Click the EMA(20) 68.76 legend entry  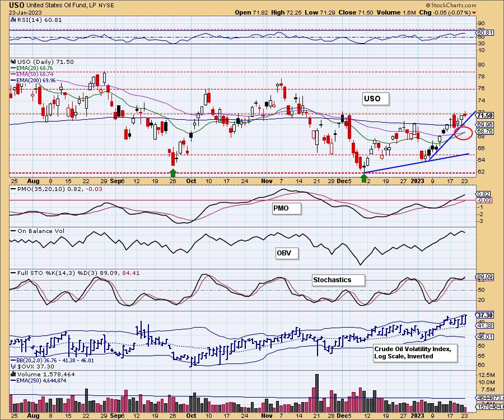point(32,68)
